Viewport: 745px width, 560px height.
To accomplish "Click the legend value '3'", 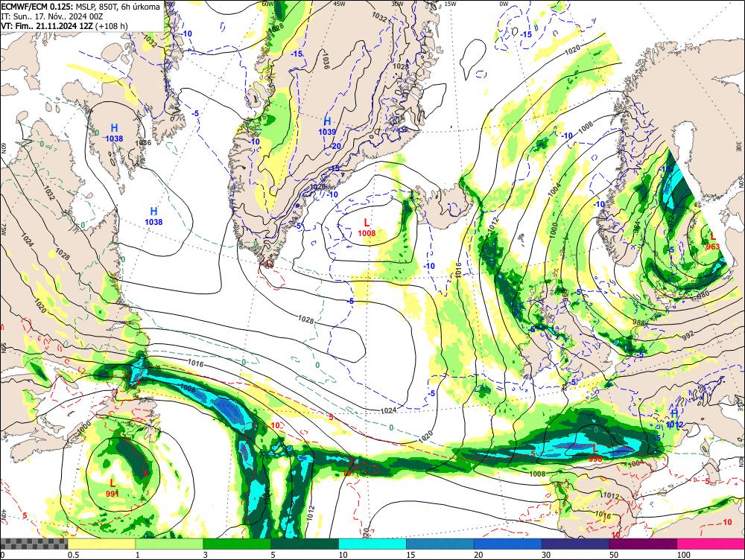I will pyautogui.click(x=205, y=555).
